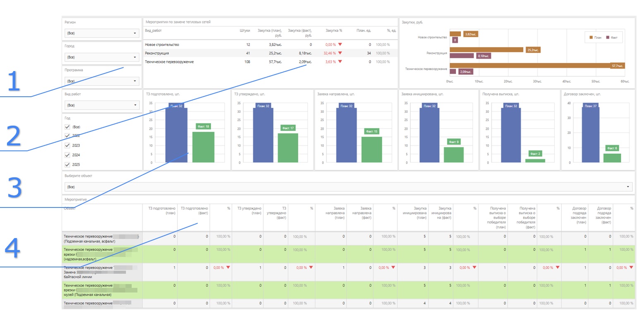Open the Город filter dropdown
Viewport: 644px width, 317px height.
click(102, 57)
